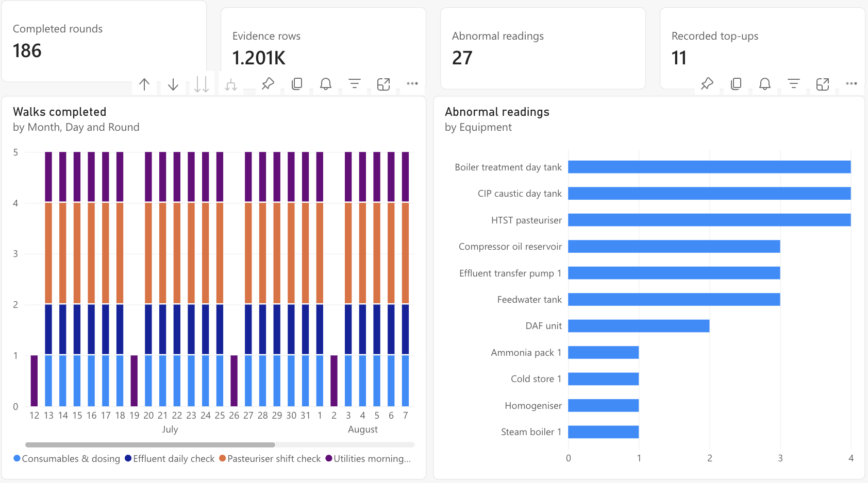This screenshot has width=868, height=483.
Task: Click the purple column for July 26
Action: pos(234,381)
